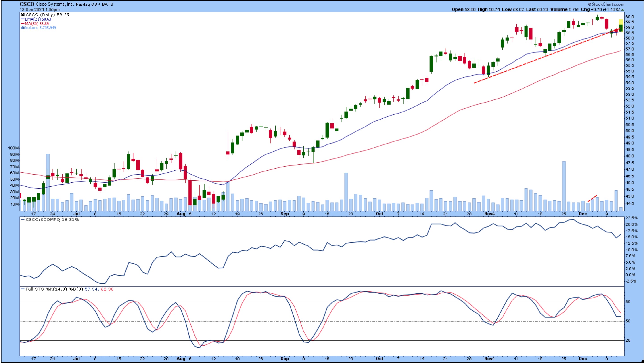The width and height of the screenshot is (644, 363).
Task: Click the line marker before CSCO:$COMPQ label
Action: tap(23, 219)
